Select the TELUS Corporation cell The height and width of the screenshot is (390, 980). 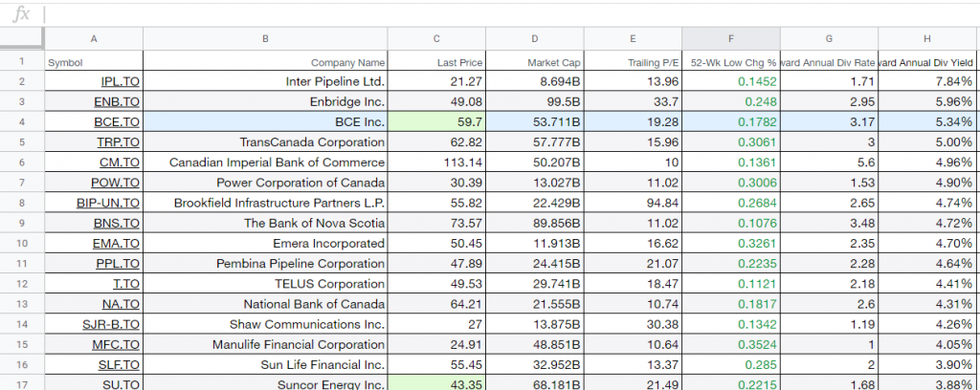coord(265,284)
